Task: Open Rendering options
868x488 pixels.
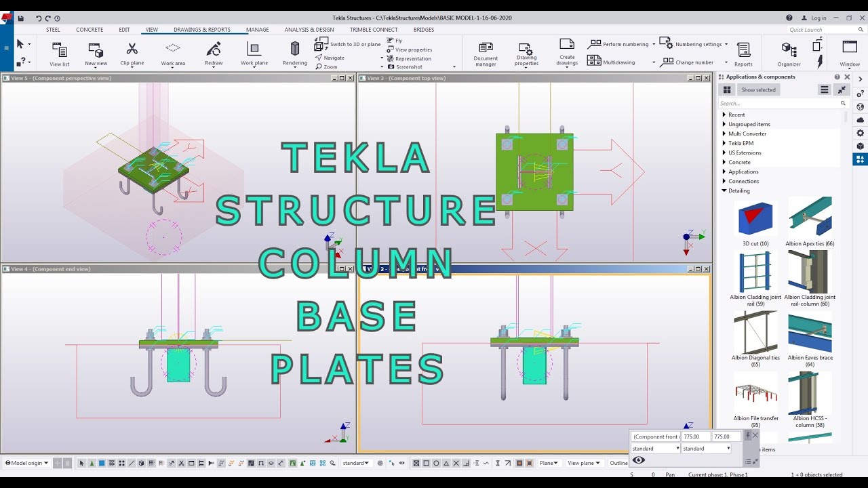Action: pos(295,54)
